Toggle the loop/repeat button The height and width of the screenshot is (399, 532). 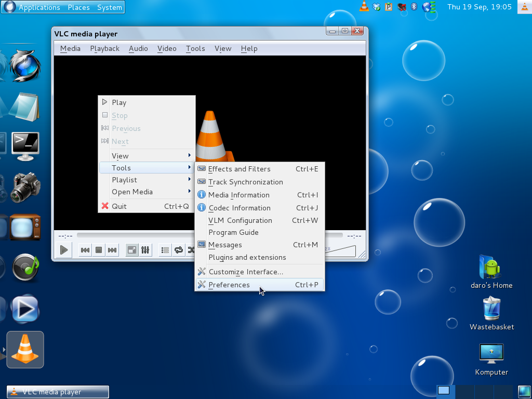(179, 250)
